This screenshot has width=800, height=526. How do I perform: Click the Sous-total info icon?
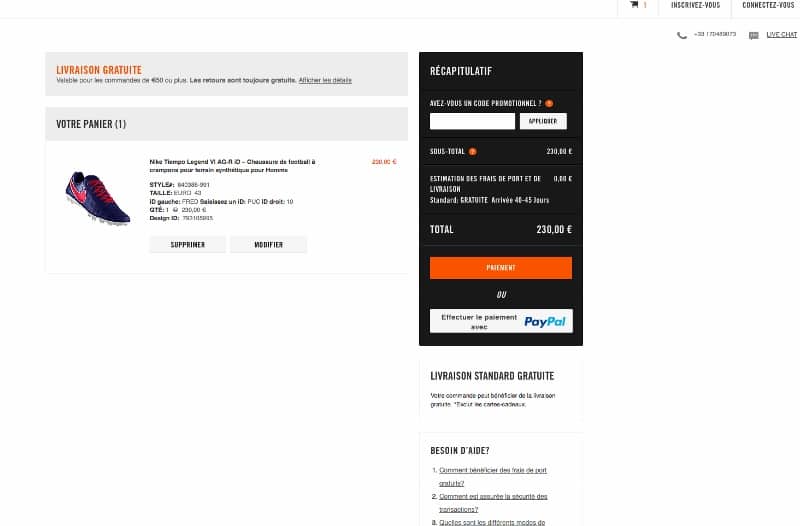coord(472,152)
